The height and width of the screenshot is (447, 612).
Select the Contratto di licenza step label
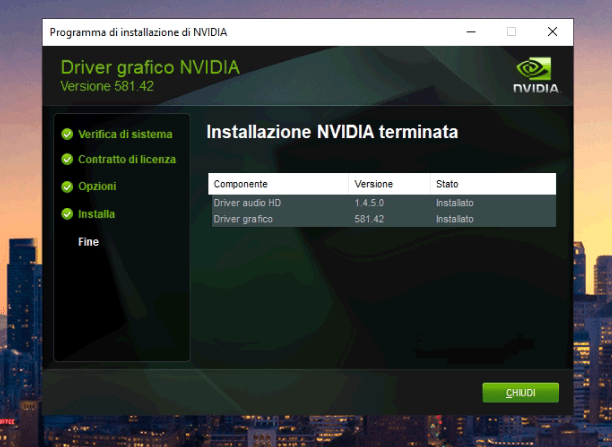click(x=127, y=160)
